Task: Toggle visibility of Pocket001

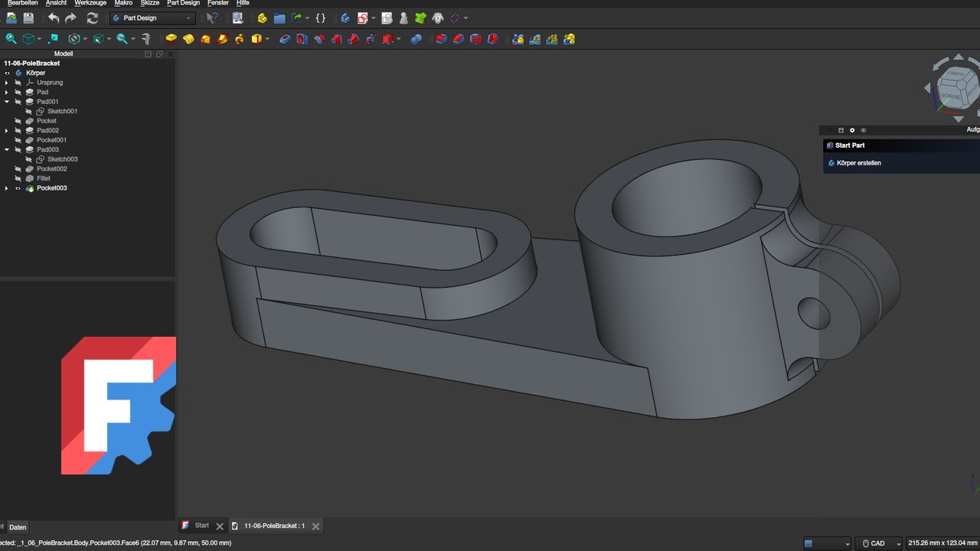Action: pos(18,140)
